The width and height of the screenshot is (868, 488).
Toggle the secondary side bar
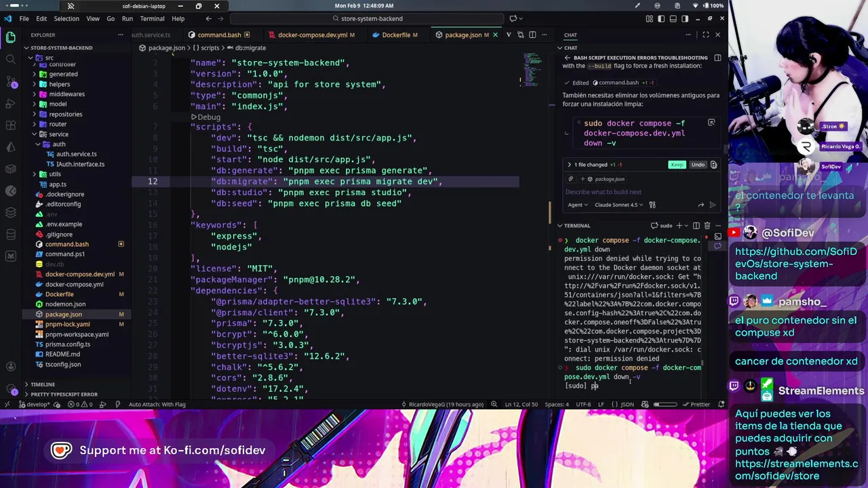684,18
